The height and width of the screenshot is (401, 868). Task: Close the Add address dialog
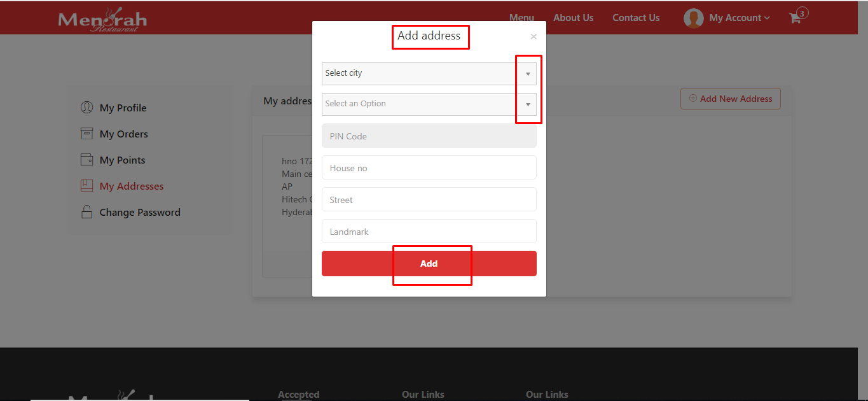point(534,37)
